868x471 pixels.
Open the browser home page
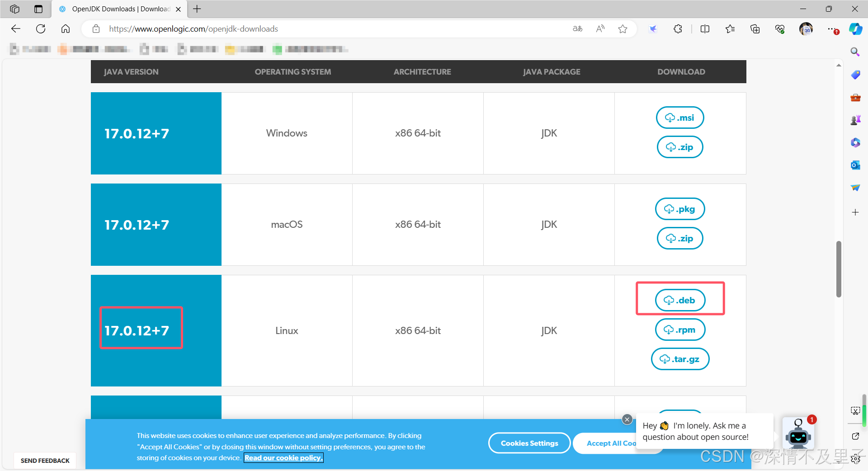coord(66,29)
